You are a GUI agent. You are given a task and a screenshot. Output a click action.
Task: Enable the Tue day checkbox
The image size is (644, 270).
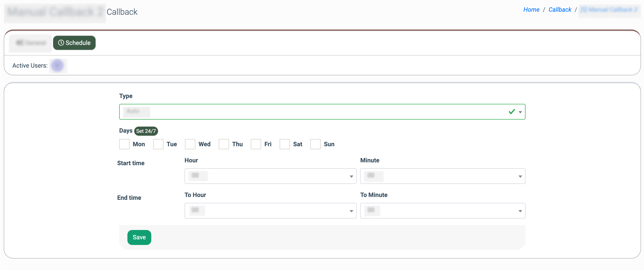point(158,144)
